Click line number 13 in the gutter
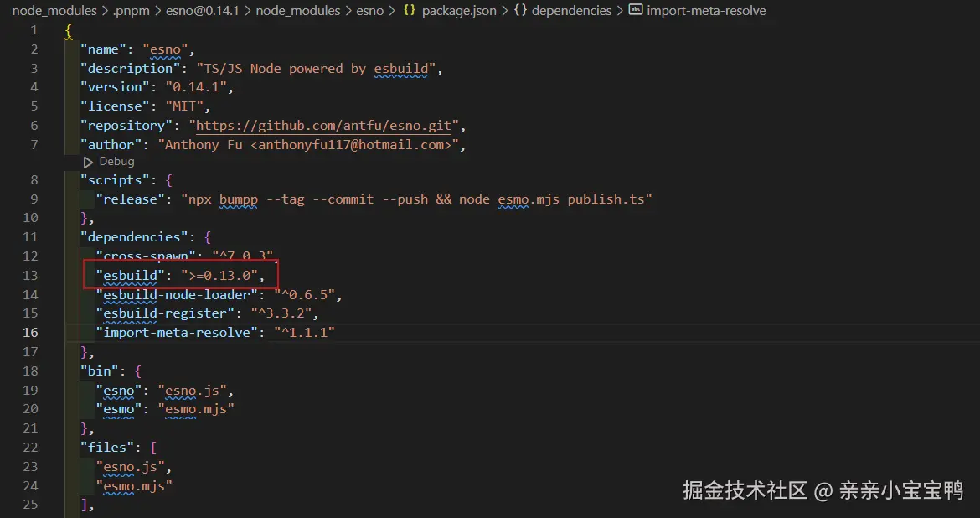Image resolution: width=980 pixels, height=518 pixels. click(x=30, y=275)
